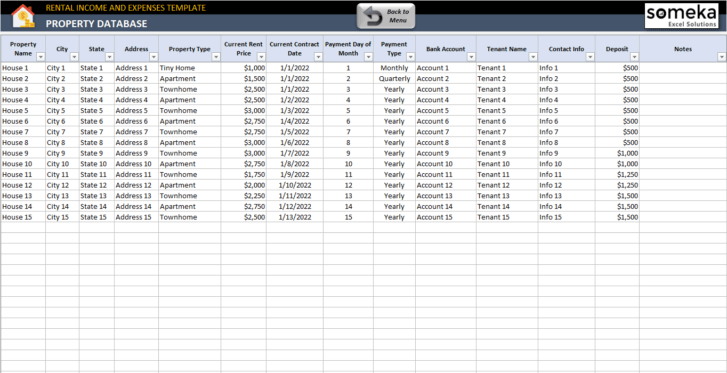Open the City column filter dropdown
This screenshot has width=727, height=373.
pyautogui.click(x=74, y=57)
